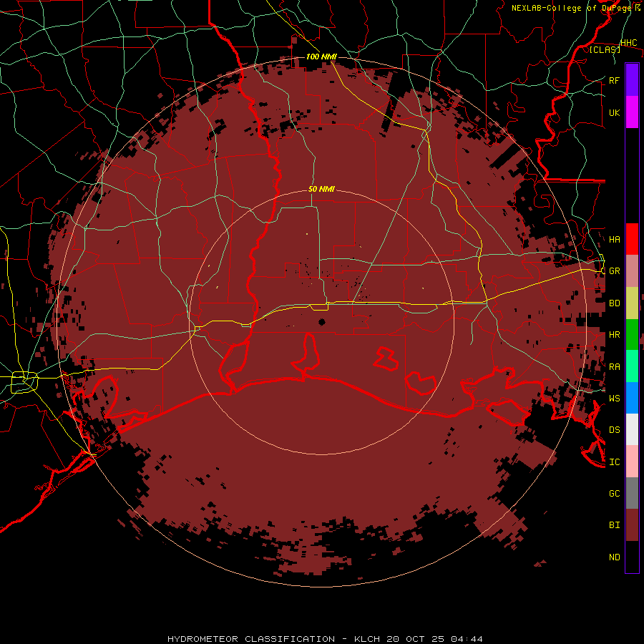Click the HA red legend swatch
The width and height of the screenshot is (644, 644).
[632, 239]
